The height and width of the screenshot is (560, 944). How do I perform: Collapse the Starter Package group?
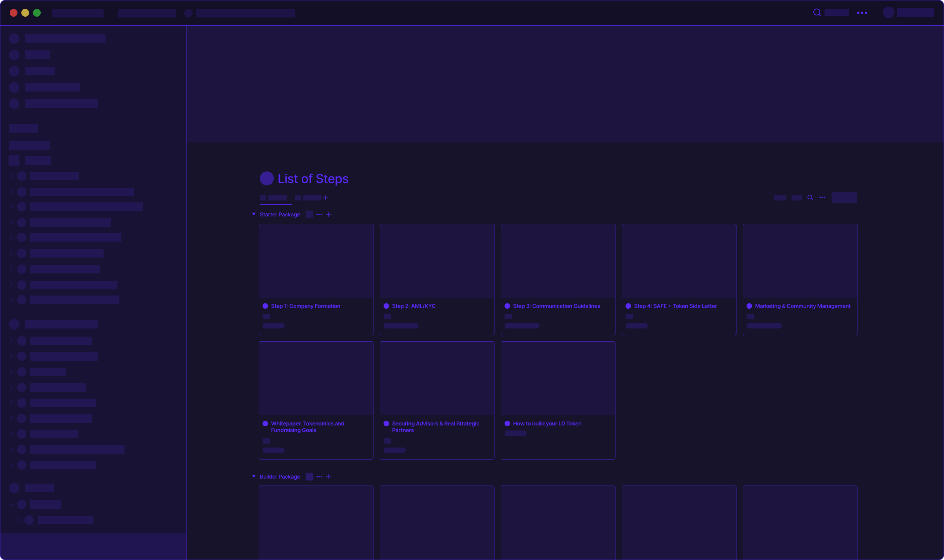point(254,214)
